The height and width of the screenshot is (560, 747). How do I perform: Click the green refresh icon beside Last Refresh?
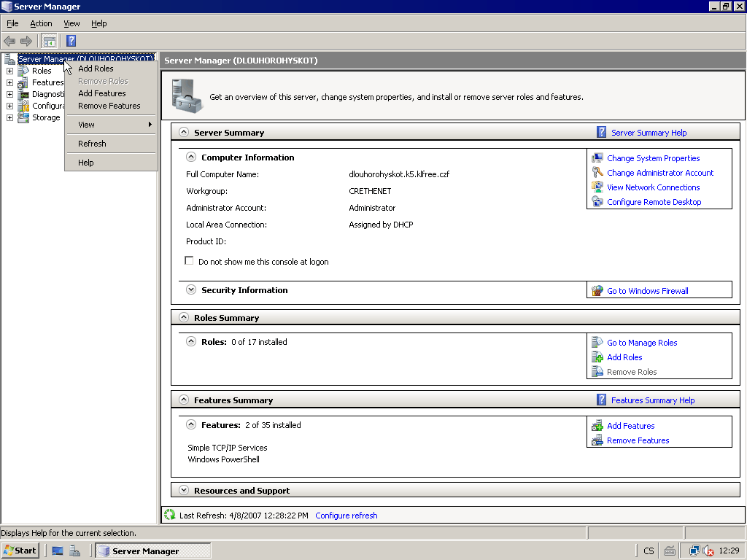(x=169, y=515)
